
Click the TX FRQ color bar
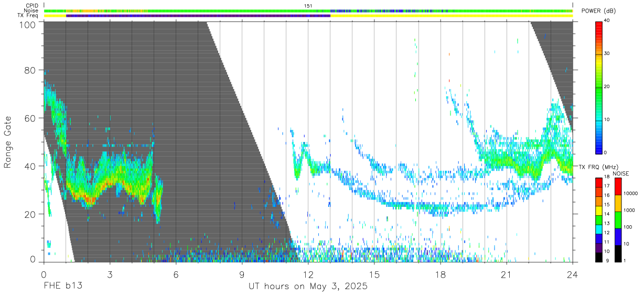point(598,219)
